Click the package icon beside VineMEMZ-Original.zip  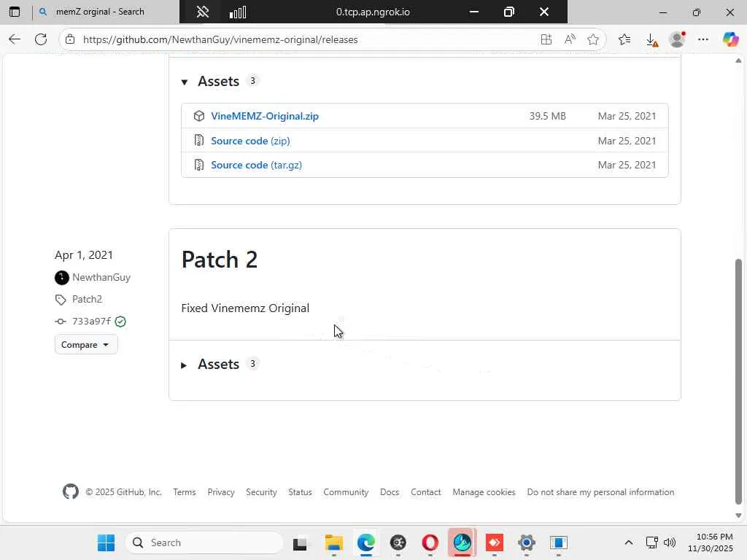[x=199, y=116]
